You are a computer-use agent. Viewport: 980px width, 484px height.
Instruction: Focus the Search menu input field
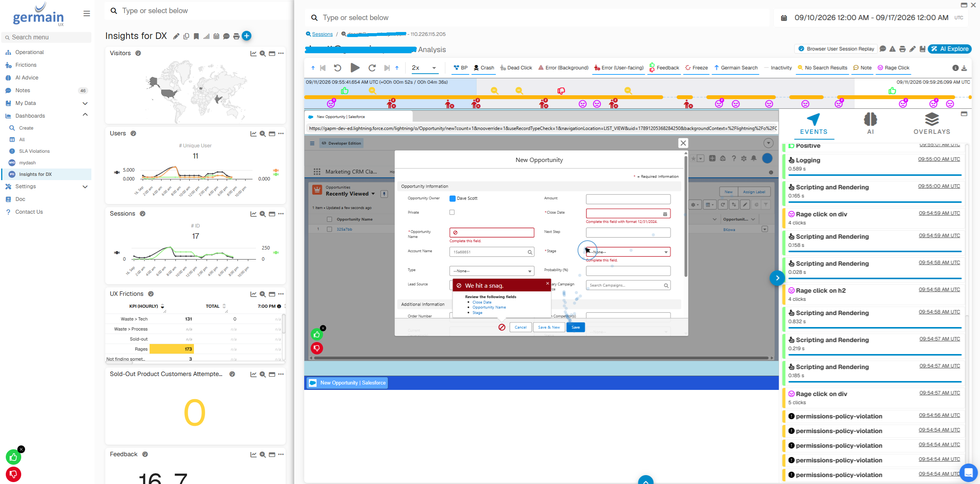click(x=46, y=37)
